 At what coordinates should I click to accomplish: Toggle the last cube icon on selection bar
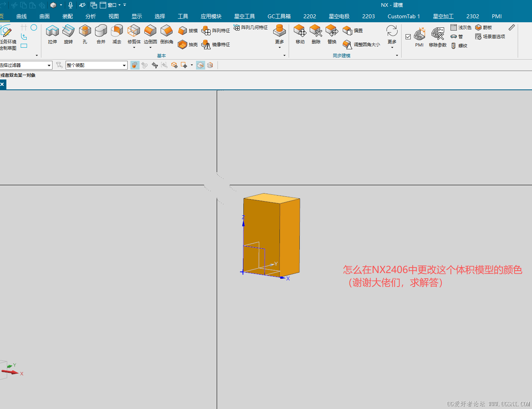point(210,65)
